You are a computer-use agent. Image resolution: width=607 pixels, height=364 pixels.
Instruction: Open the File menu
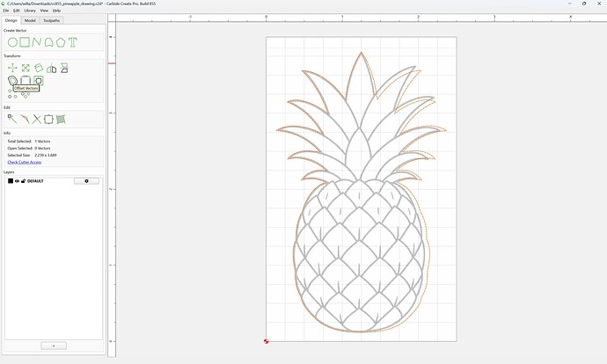(x=6, y=11)
